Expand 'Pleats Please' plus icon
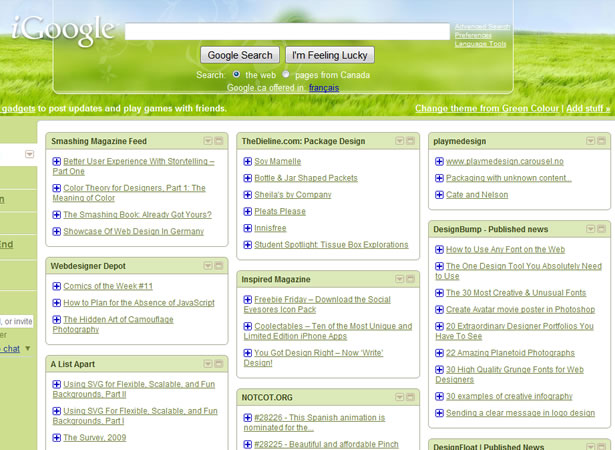This screenshot has height=450, width=615. point(247,211)
